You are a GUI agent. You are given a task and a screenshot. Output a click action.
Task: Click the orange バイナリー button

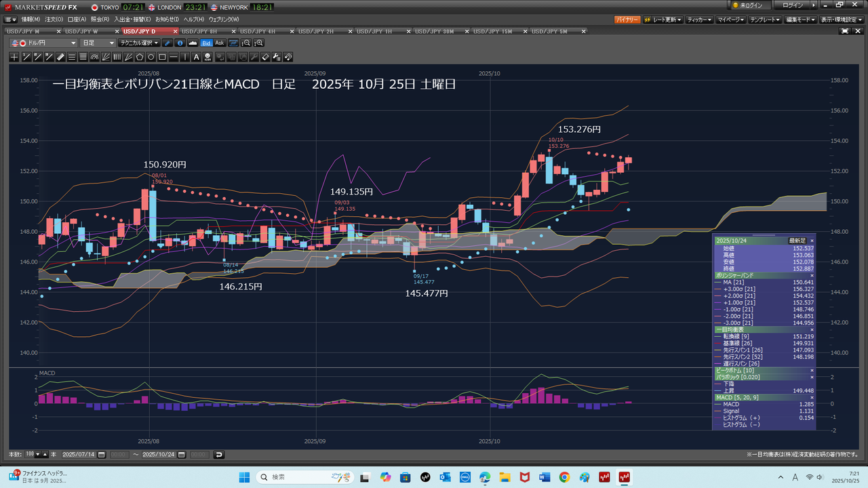coord(627,20)
